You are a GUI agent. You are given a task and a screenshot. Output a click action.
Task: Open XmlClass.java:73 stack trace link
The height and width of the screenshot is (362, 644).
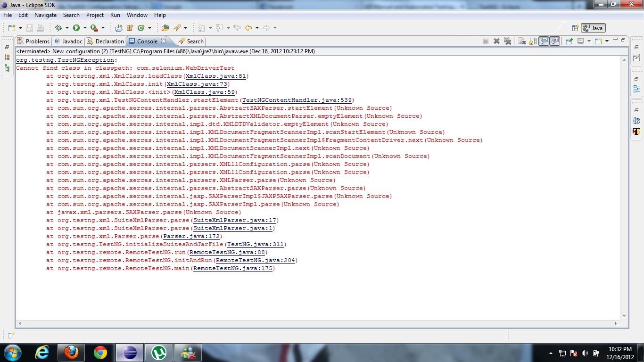pyautogui.click(x=196, y=84)
